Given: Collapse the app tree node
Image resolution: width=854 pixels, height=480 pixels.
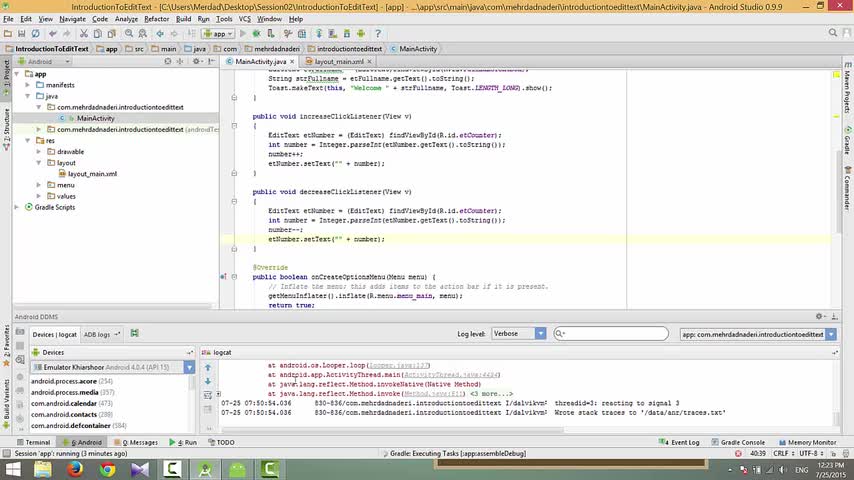Looking at the screenshot, I should (x=17, y=74).
